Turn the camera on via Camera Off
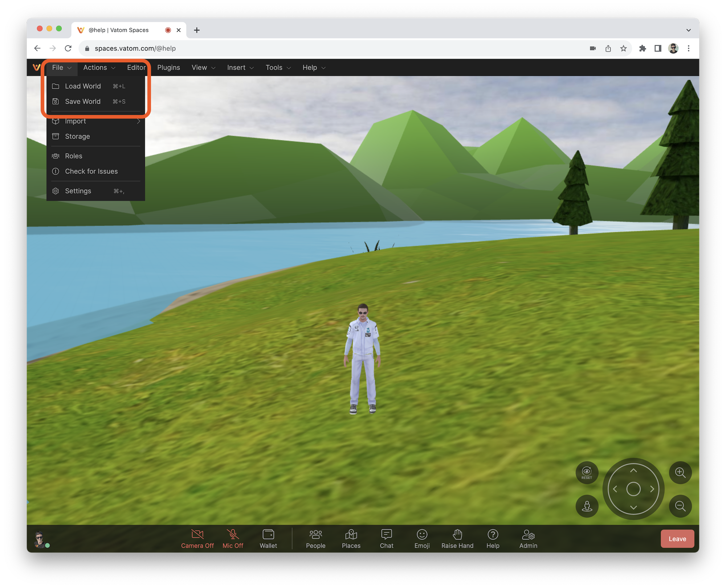The height and width of the screenshot is (588, 726). coord(197,539)
